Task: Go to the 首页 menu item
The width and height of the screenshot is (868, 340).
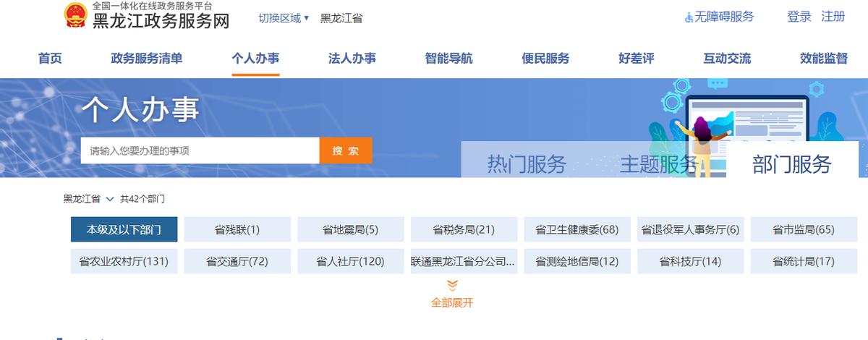Action: point(50,59)
